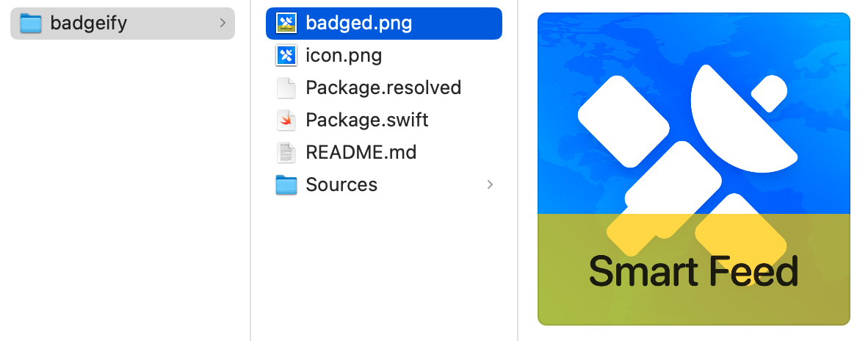Select README.md file name

361,153
